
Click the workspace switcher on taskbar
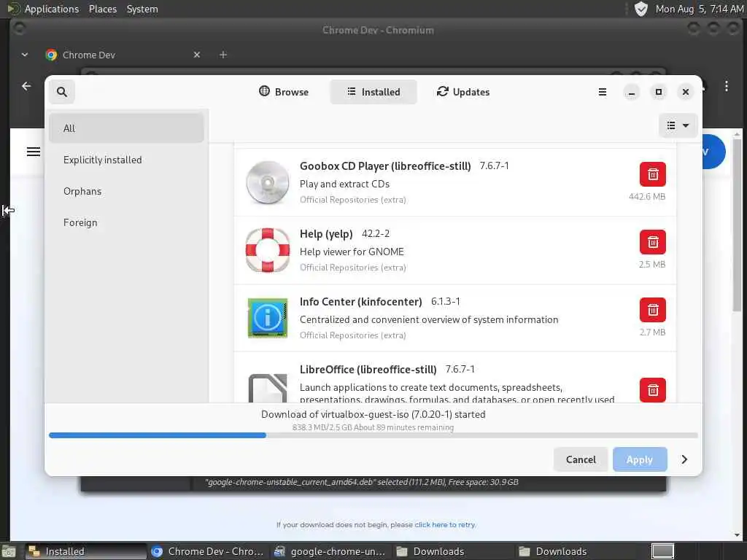click(x=662, y=551)
